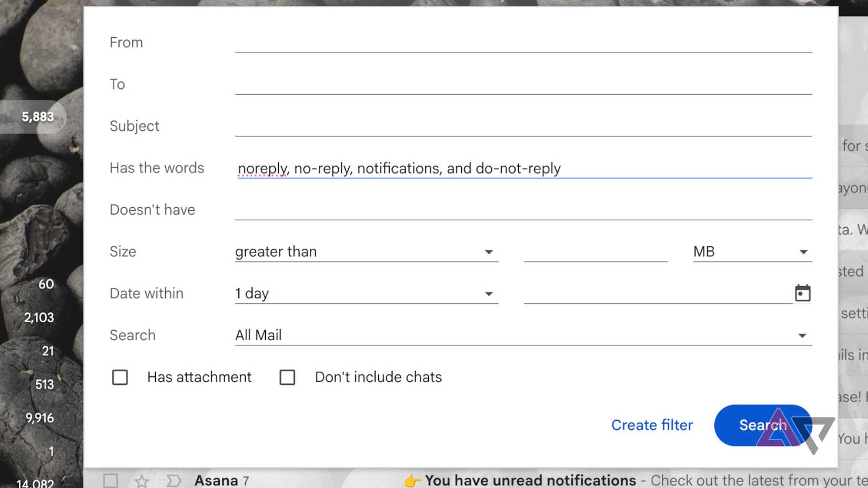Focus the To input field
This screenshot has width=868, height=488.
point(523,84)
